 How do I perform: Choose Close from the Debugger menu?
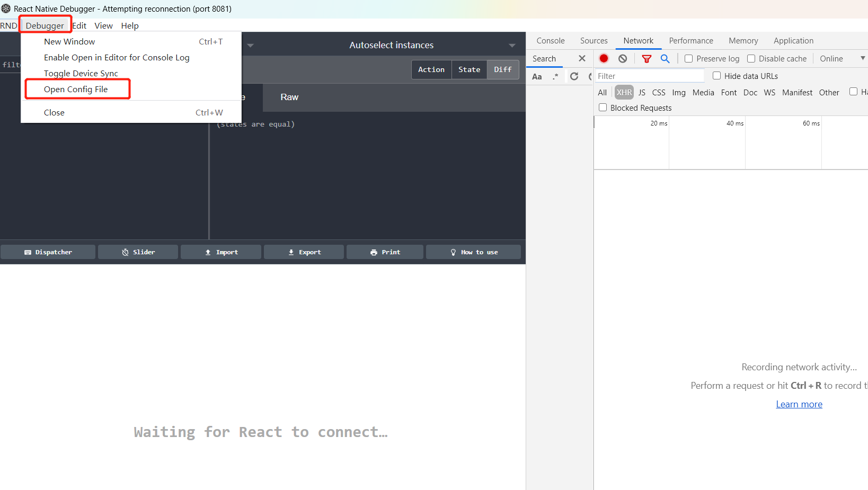point(131,112)
